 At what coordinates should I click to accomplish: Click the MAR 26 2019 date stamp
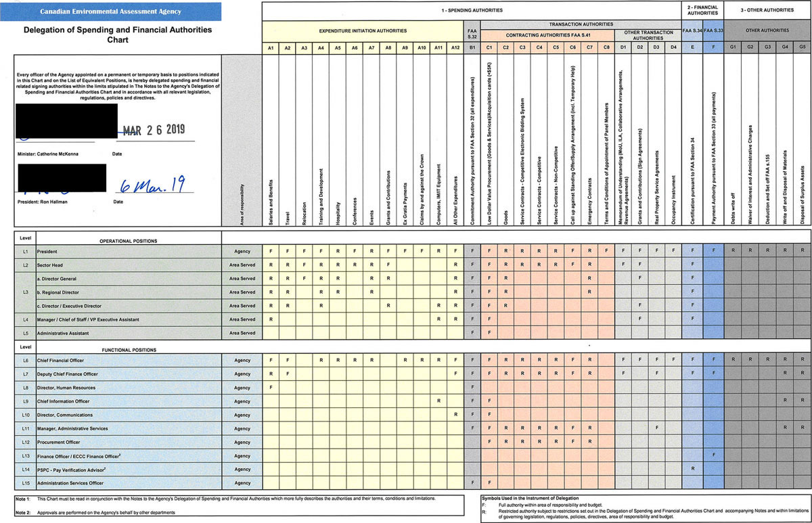tap(154, 130)
